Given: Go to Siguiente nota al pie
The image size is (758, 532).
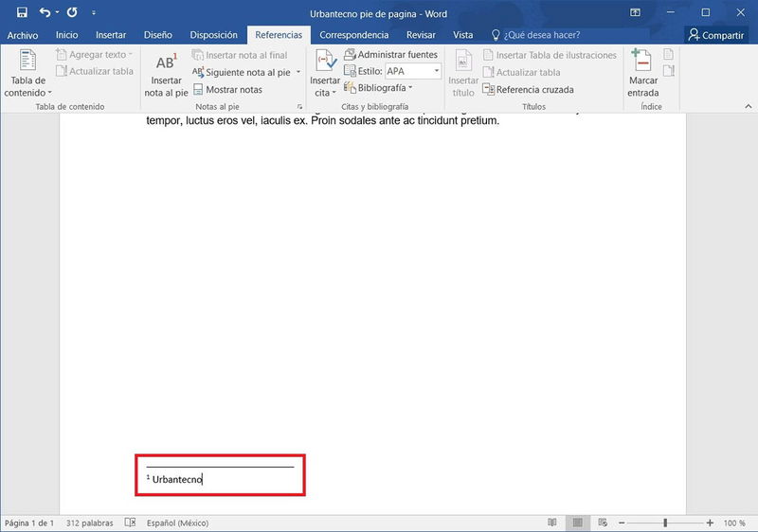Looking at the screenshot, I should (x=242, y=72).
